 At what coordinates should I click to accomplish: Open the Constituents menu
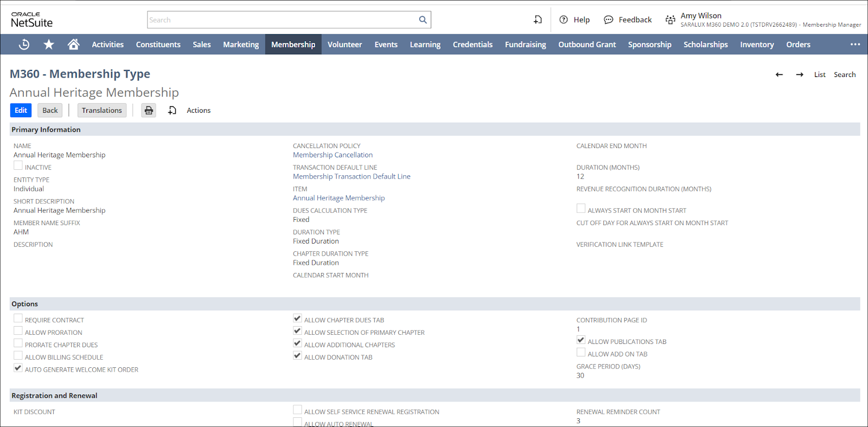[x=158, y=44]
